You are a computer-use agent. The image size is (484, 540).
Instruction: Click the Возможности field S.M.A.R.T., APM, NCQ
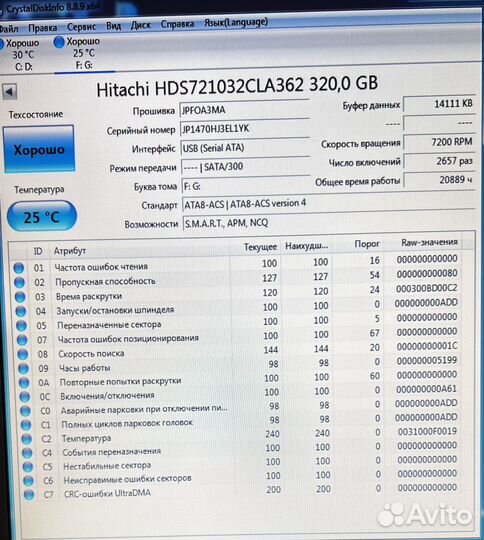click(x=329, y=223)
